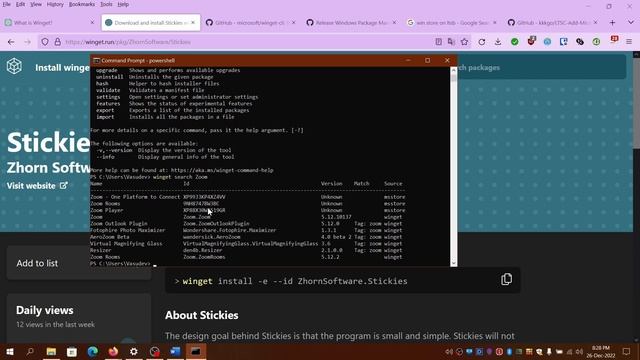Image resolution: width=640 pixels, height=360 pixels.
Task: Click the 'Daily views' card title
Action: click(x=44, y=310)
